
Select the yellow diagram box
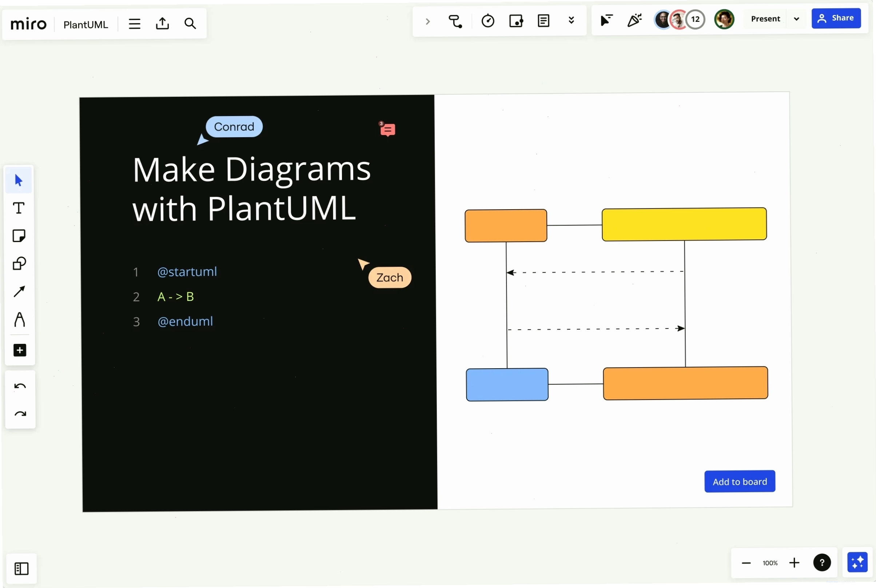[684, 224]
